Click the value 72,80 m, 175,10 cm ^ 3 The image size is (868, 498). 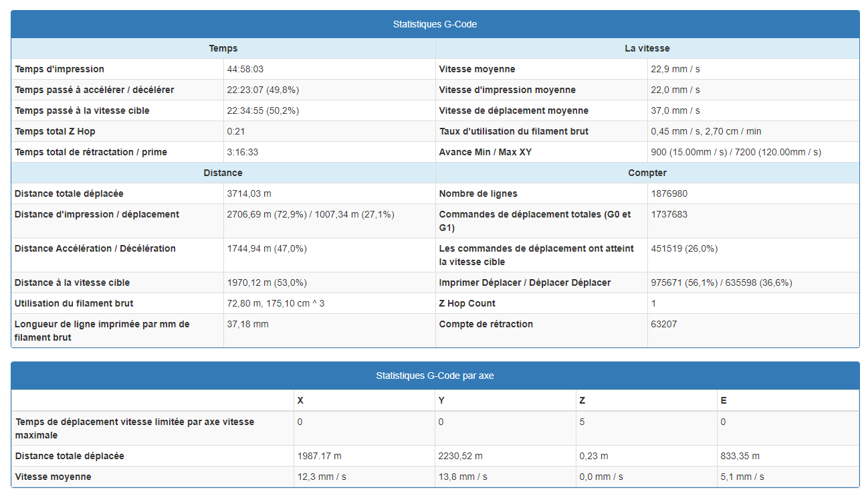click(276, 303)
